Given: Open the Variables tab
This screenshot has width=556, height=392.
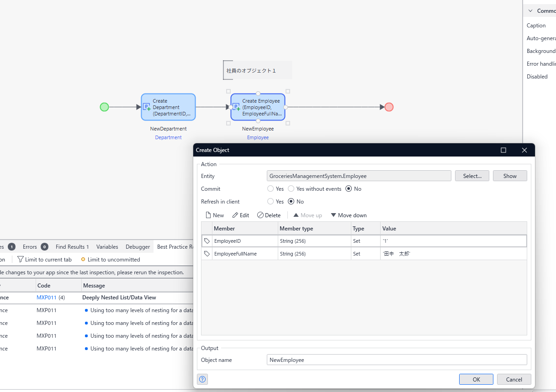Looking at the screenshot, I should [107, 247].
